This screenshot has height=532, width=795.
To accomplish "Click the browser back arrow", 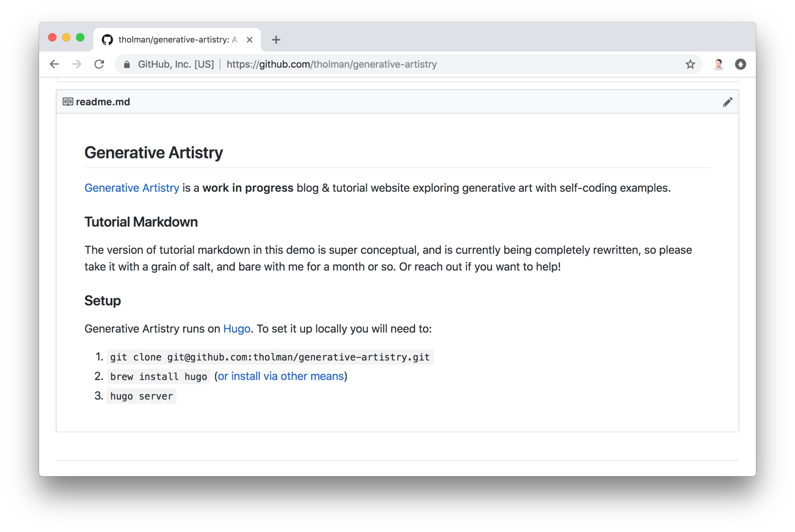I will point(54,64).
